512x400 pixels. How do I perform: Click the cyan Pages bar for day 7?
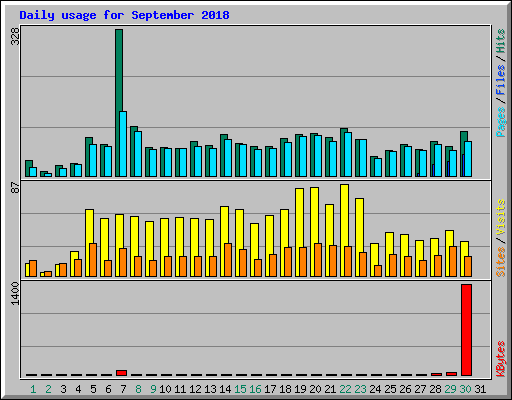[x=123, y=144]
